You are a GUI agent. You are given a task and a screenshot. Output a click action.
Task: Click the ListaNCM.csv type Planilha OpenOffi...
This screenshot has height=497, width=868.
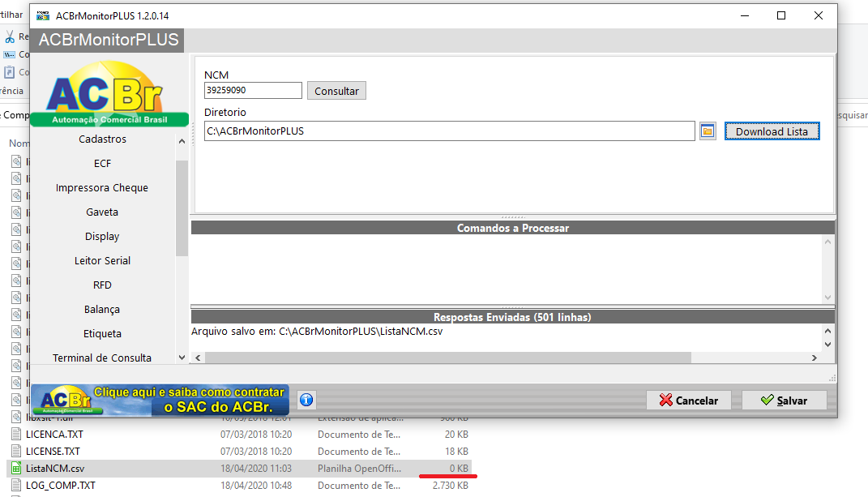click(359, 468)
